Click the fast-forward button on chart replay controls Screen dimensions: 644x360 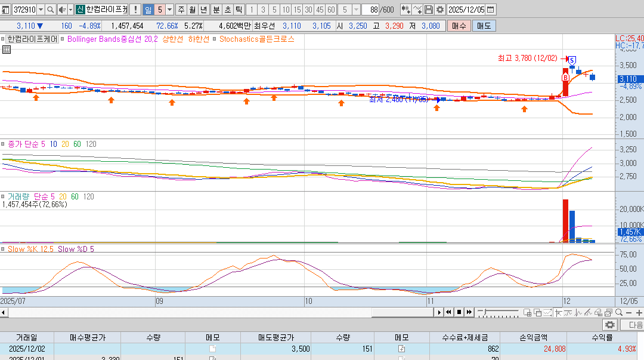(x=469, y=312)
